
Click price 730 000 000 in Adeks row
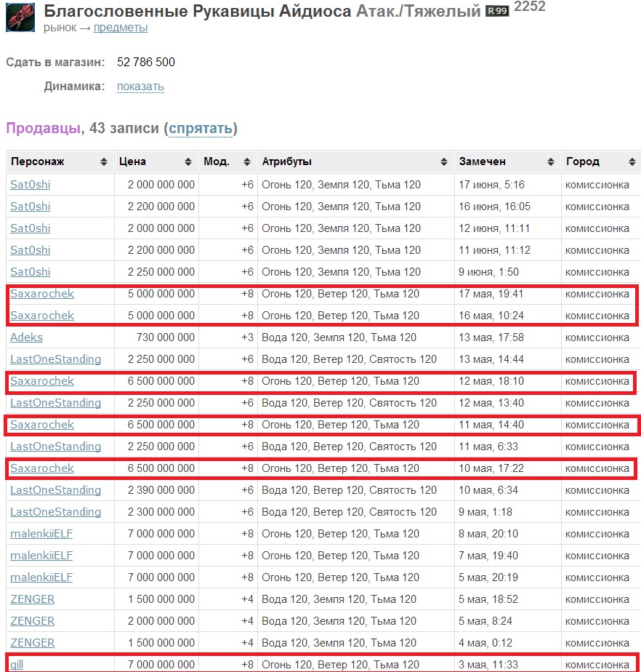[166, 337]
